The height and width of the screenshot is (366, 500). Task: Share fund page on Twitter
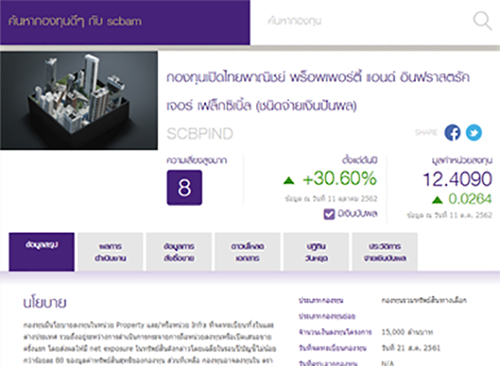tap(474, 132)
